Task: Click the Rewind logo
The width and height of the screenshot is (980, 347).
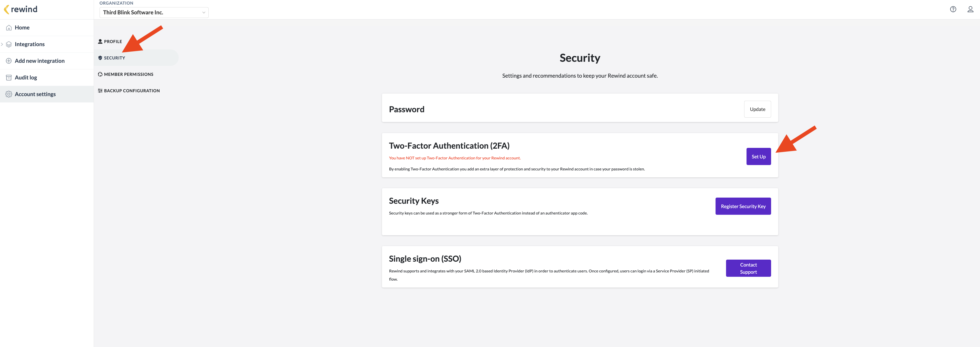Action: coord(20,9)
